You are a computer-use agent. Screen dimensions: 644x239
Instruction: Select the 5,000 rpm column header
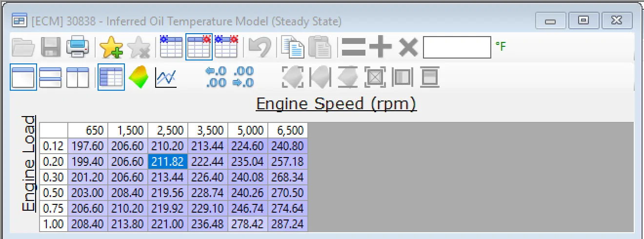coord(248,131)
